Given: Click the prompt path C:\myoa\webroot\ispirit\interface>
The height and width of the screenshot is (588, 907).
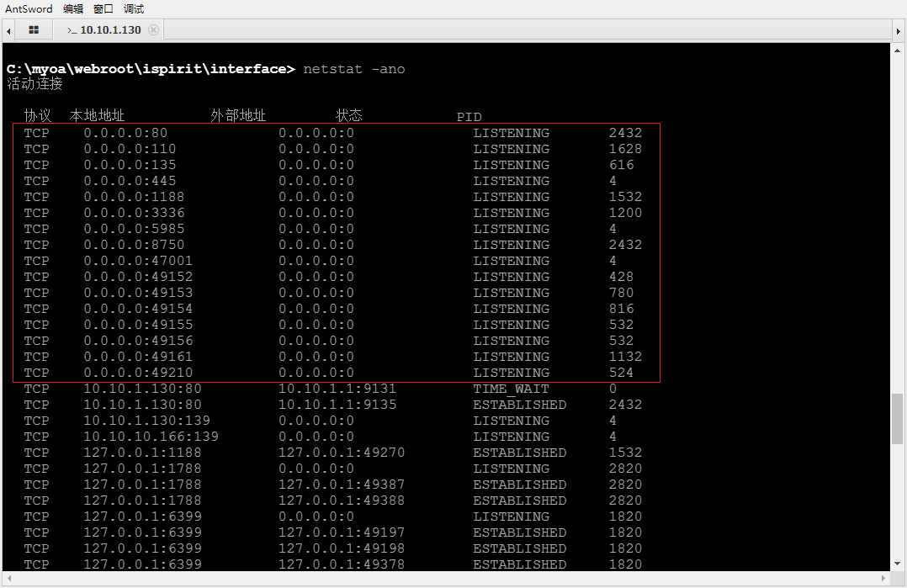Looking at the screenshot, I should [x=151, y=69].
